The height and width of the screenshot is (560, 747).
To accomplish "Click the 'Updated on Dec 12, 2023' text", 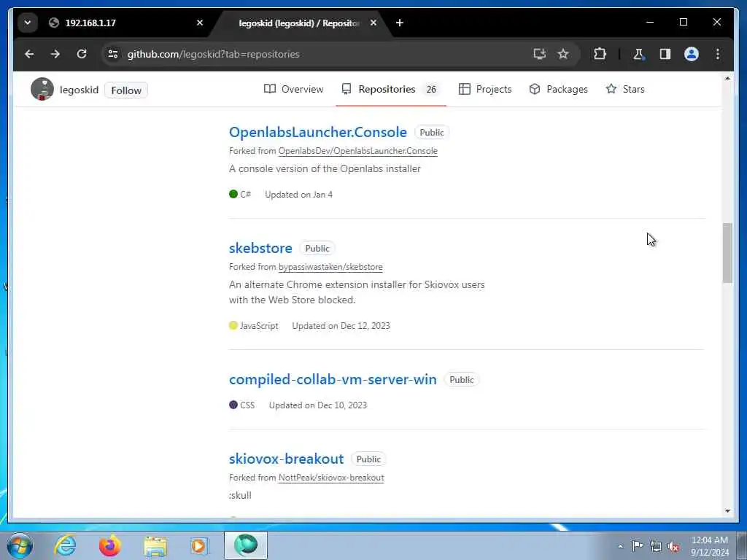I will [x=341, y=326].
